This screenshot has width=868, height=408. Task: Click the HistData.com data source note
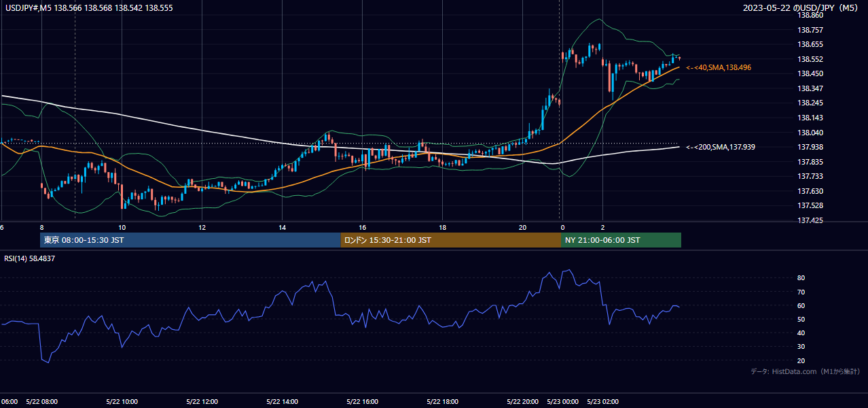click(806, 371)
